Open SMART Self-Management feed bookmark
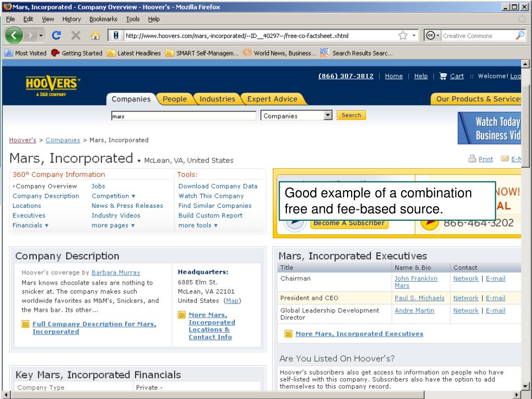This screenshot has width=532, height=399. pyautogui.click(x=202, y=54)
